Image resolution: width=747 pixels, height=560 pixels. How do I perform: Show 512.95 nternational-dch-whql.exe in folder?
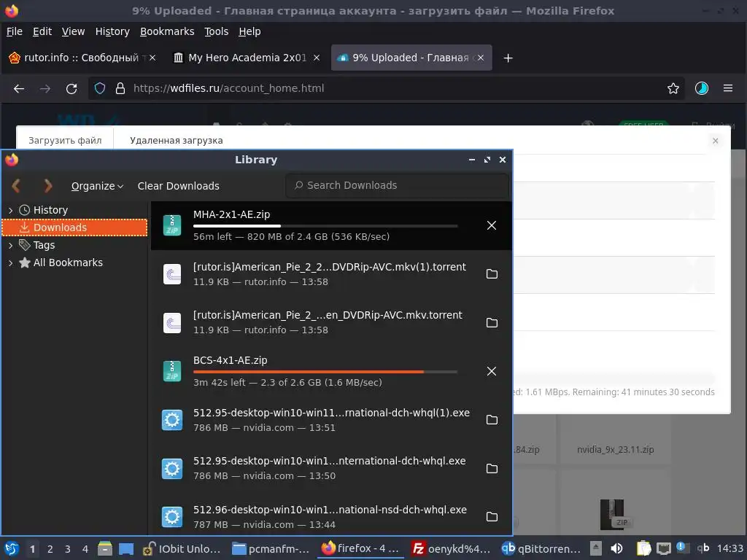tap(492, 468)
